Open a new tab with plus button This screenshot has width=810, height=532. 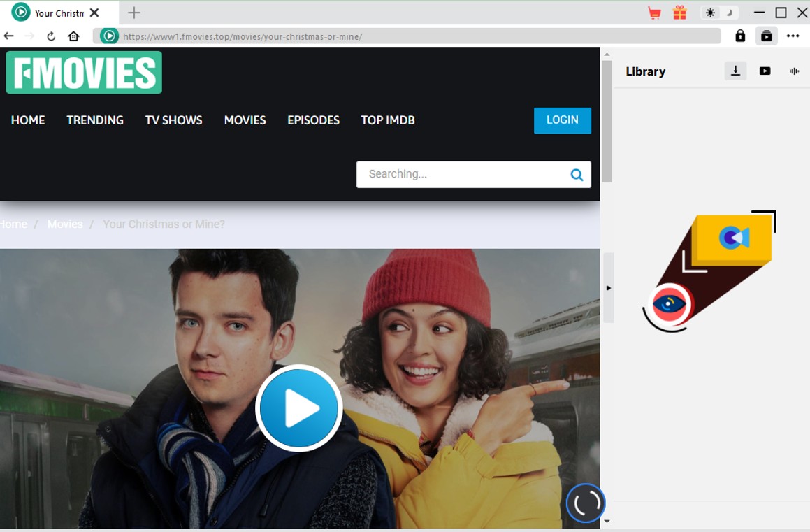(x=134, y=13)
